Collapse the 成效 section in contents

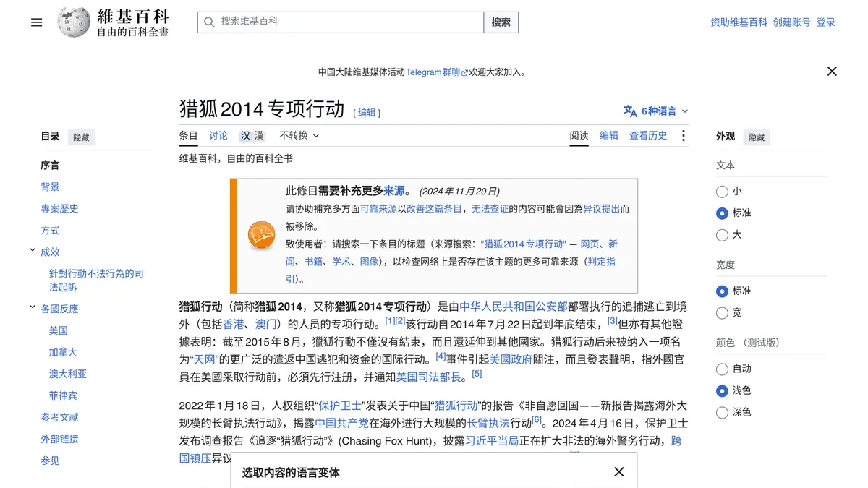point(33,251)
